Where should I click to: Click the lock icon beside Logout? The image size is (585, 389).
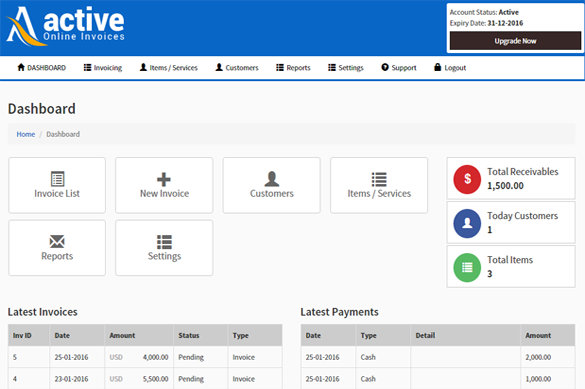(437, 67)
